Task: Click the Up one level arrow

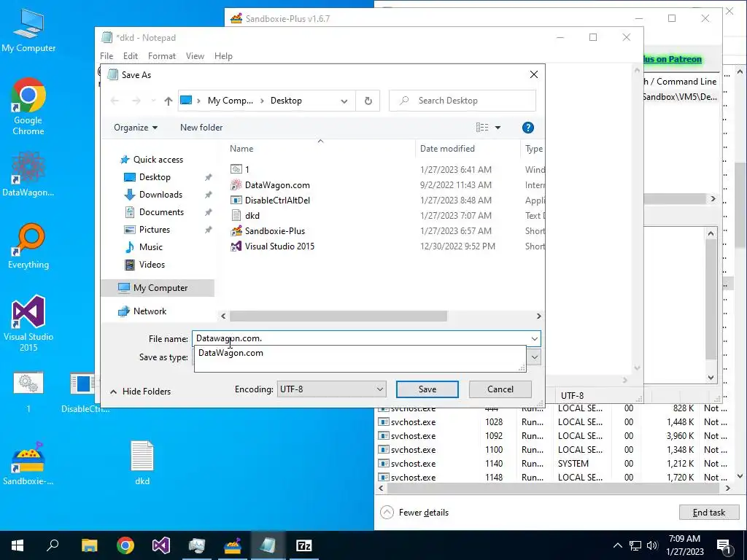Action: [168, 101]
